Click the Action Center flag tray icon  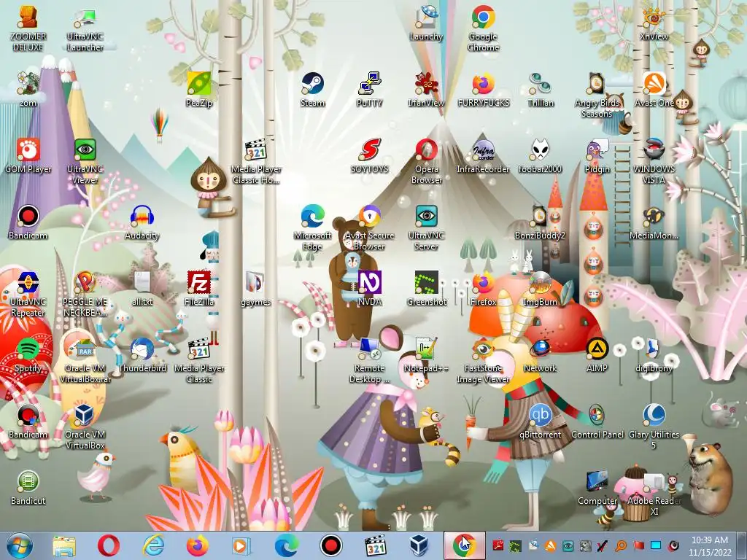[x=638, y=545]
